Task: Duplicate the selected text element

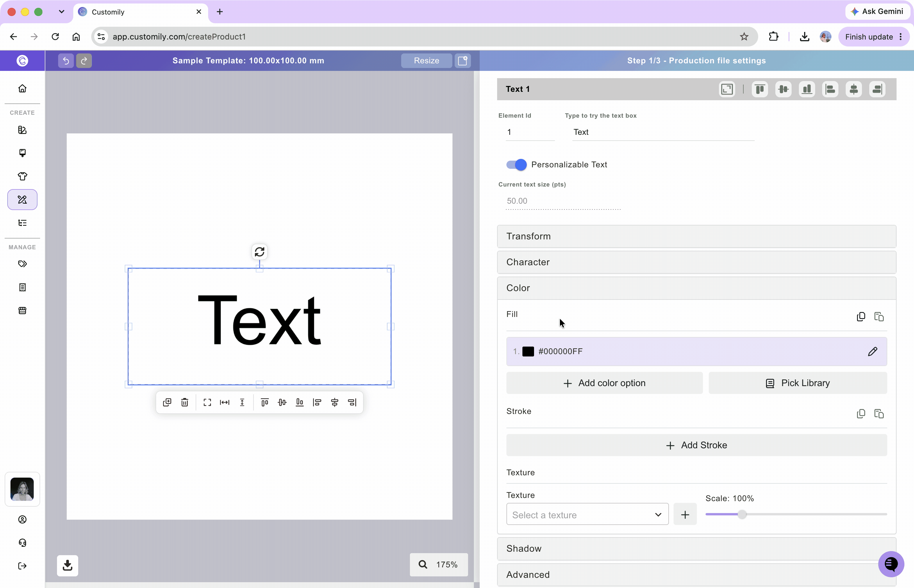Action: (167, 402)
